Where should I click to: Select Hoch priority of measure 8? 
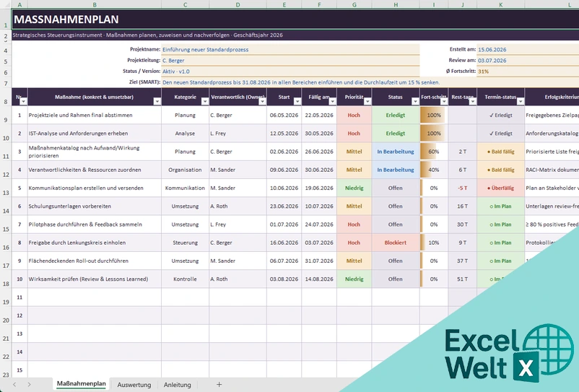point(354,243)
